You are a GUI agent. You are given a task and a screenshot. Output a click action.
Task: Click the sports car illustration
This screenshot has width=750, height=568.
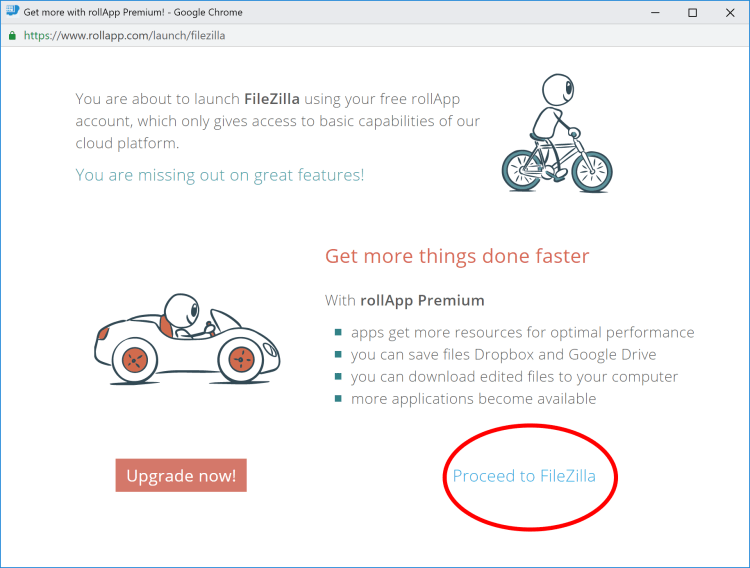(x=187, y=339)
